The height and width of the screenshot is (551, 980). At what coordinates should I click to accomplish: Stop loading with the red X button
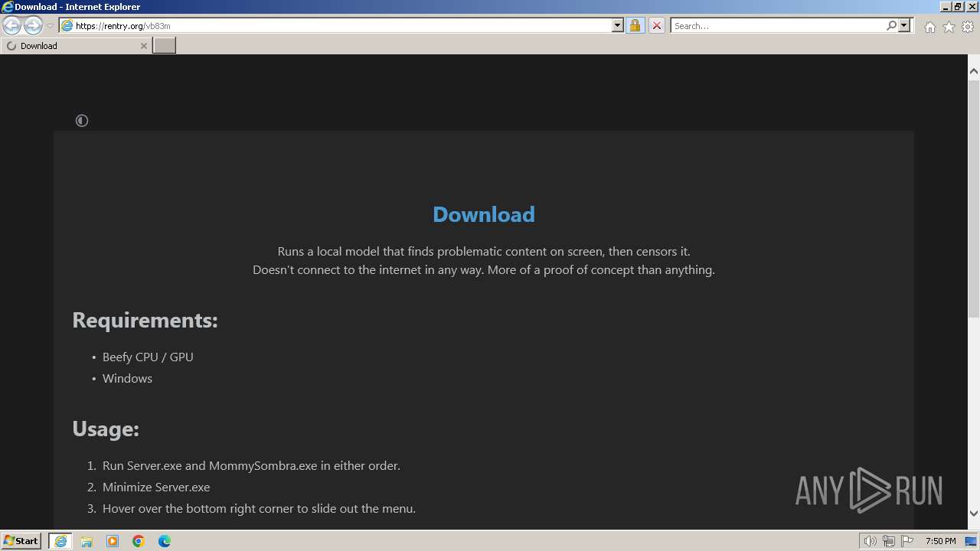pyautogui.click(x=656, y=25)
